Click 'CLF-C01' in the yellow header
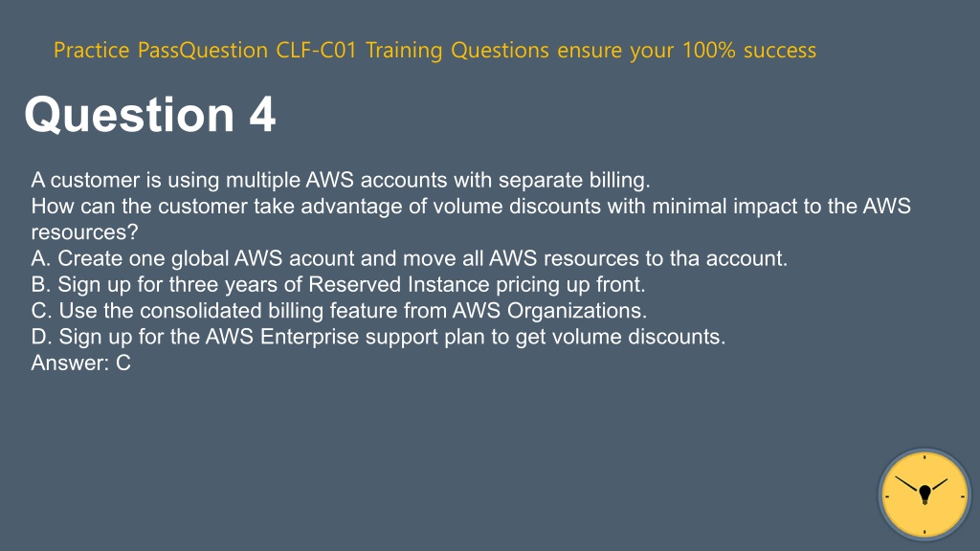Screen dimensions: 980x551 tap(316, 50)
